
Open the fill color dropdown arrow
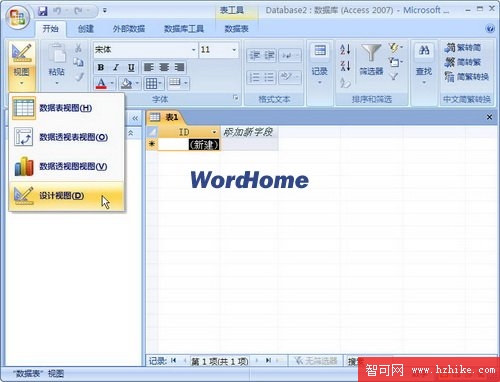pyautogui.click(x=137, y=83)
